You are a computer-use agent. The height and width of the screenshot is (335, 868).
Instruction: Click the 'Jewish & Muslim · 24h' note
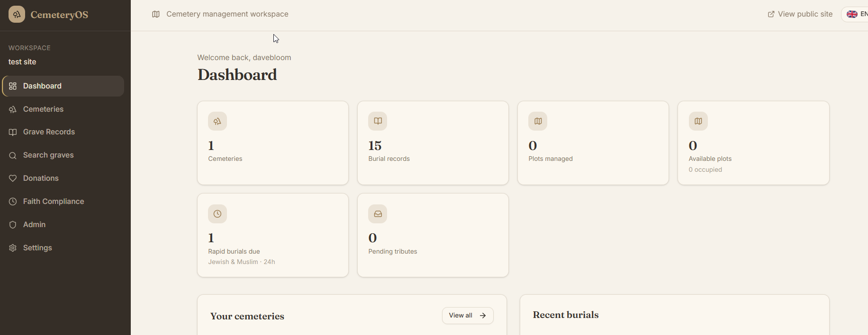(242, 262)
